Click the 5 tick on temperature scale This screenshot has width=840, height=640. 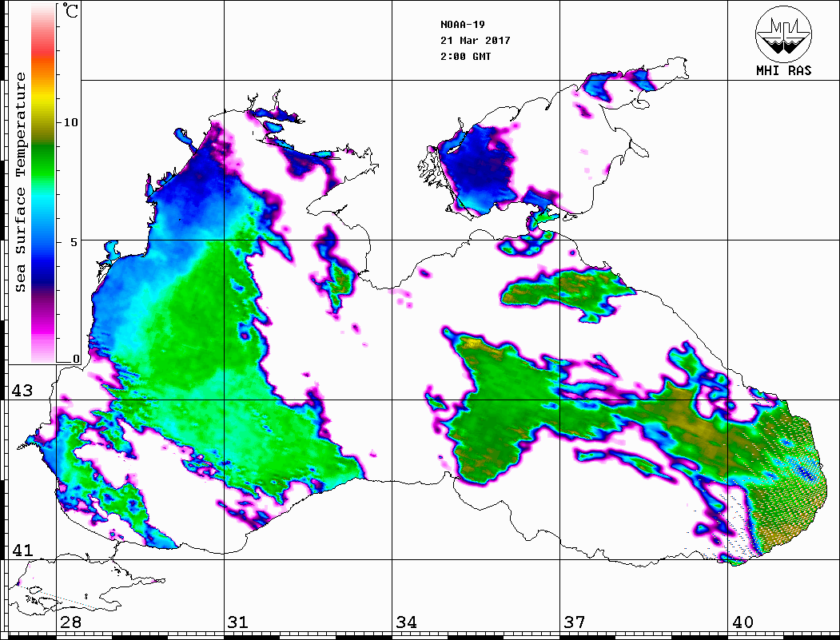tap(74, 242)
